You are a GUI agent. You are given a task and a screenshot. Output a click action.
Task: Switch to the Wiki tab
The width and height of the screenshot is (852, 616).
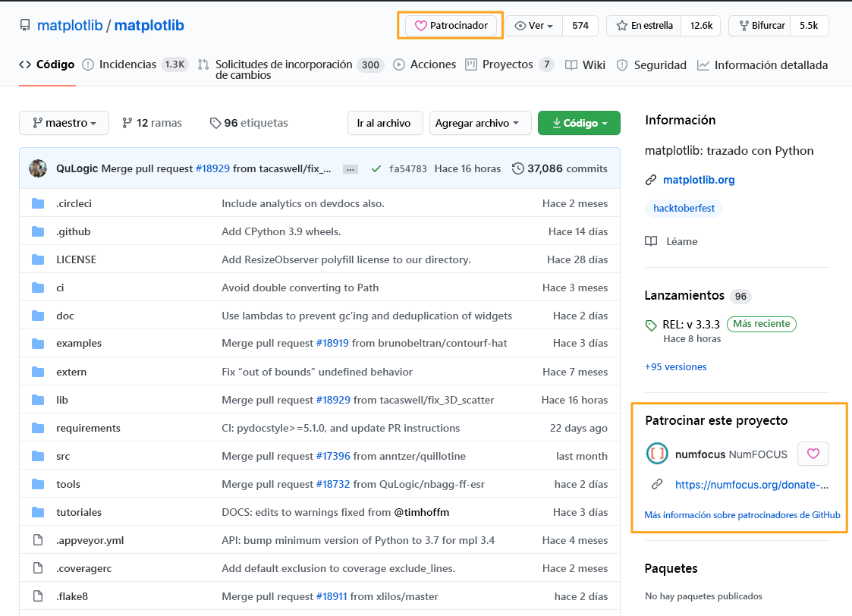pyautogui.click(x=585, y=65)
